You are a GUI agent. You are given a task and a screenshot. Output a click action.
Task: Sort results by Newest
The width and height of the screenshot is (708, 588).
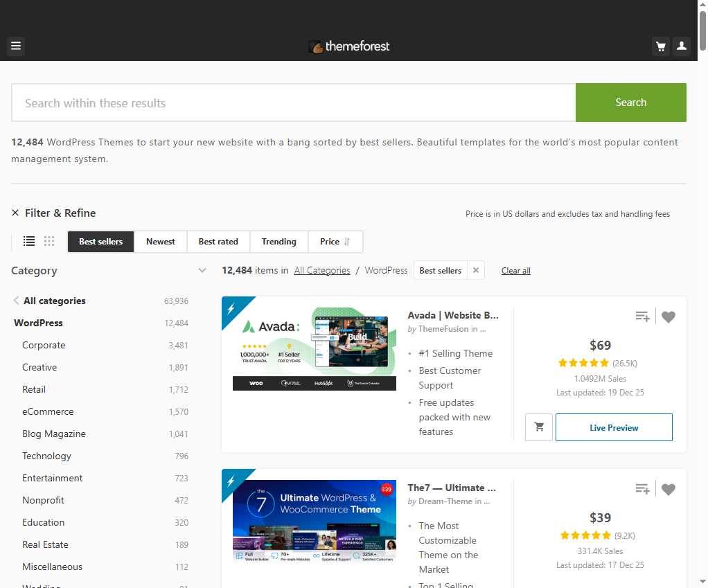pos(161,242)
